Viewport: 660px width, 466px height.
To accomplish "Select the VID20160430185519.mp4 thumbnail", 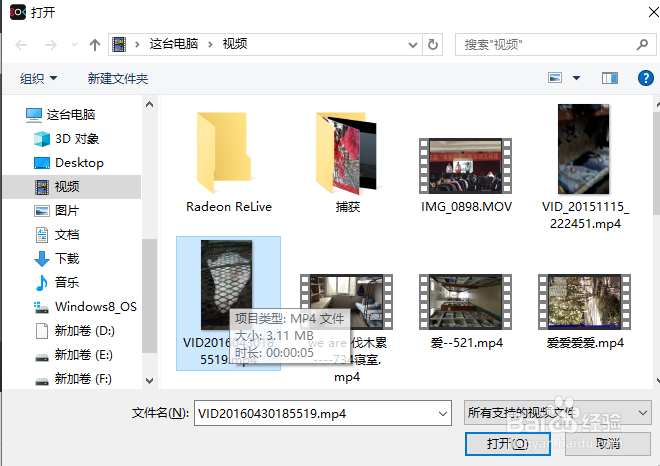I will (226, 285).
